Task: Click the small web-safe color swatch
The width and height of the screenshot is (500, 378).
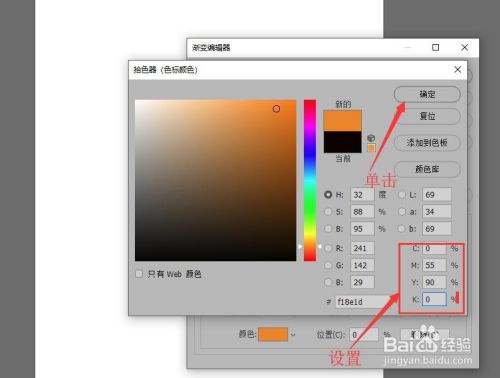Action: pyautogui.click(x=371, y=147)
